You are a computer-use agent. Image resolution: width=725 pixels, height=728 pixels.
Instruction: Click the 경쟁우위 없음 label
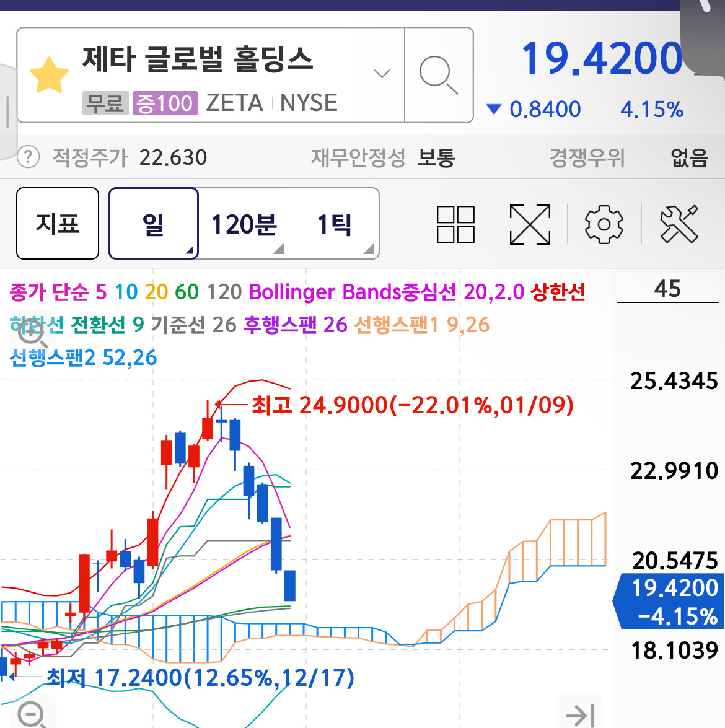629,157
